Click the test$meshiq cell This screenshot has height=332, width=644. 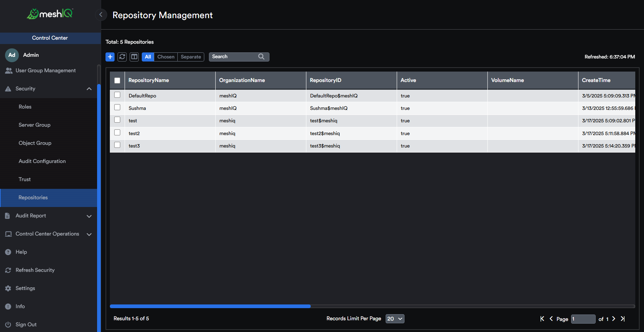[x=351, y=121]
